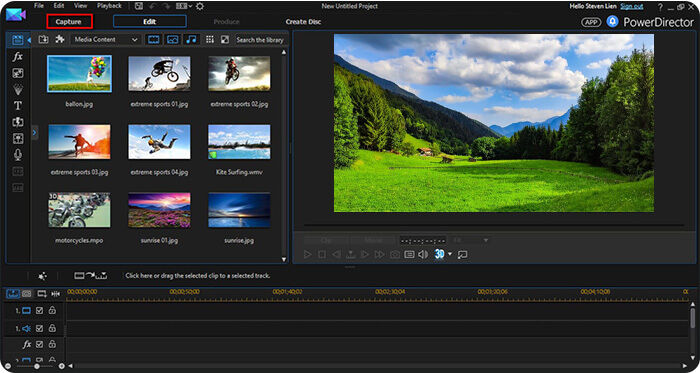Click the Stop button in preview controls

[322, 254]
